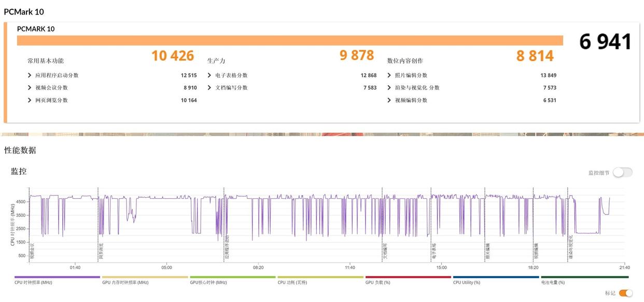Select the value 12 515
Viewport: 644px width, 302px height.
[x=189, y=75]
